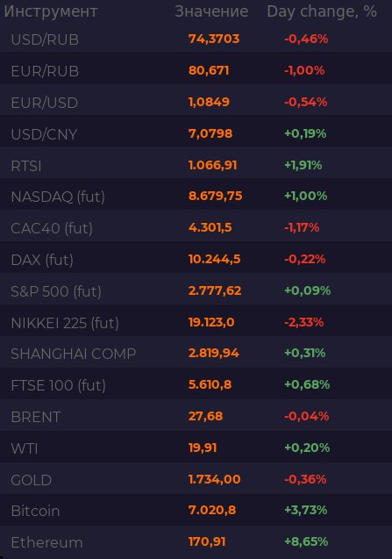Image resolution: width=392 pixels, height=559 pixels.
Task: Choose the NASDAQ (fut) instrument
Action: click(x=196, y=197)
